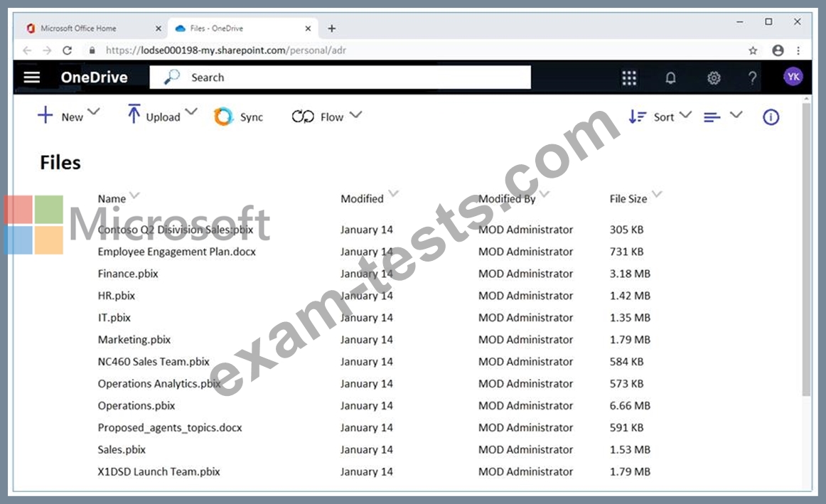Open the IT.pbix file
Screen dimensions: 826x504
pos(114,318)
